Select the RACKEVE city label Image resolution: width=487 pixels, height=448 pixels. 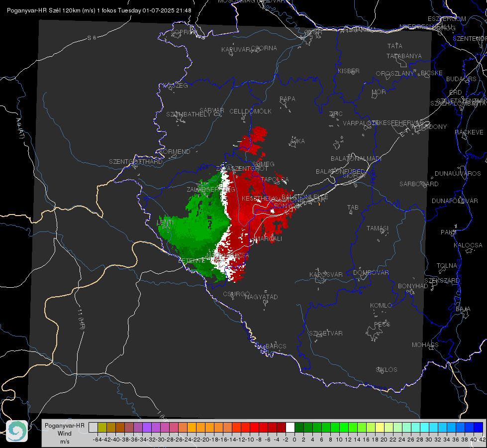click(x=469, y=132)
